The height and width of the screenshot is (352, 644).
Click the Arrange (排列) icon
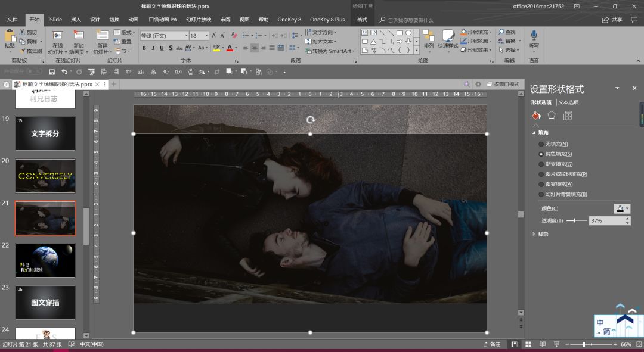428,37
